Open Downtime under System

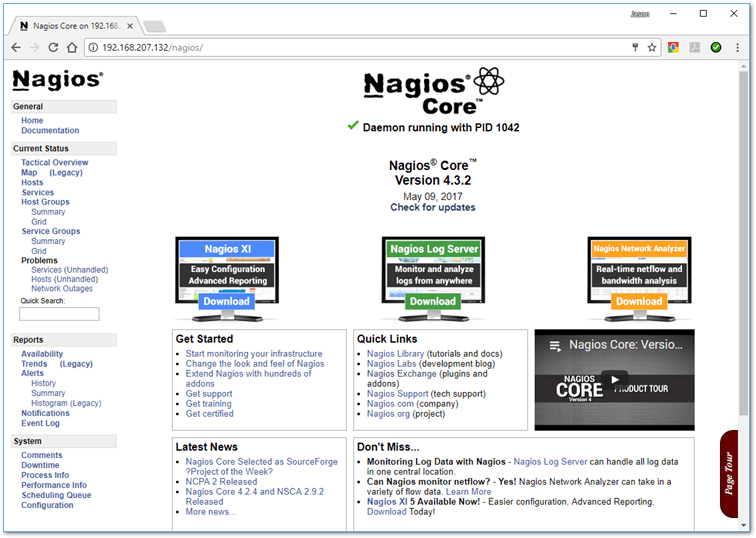pos(40,465)
